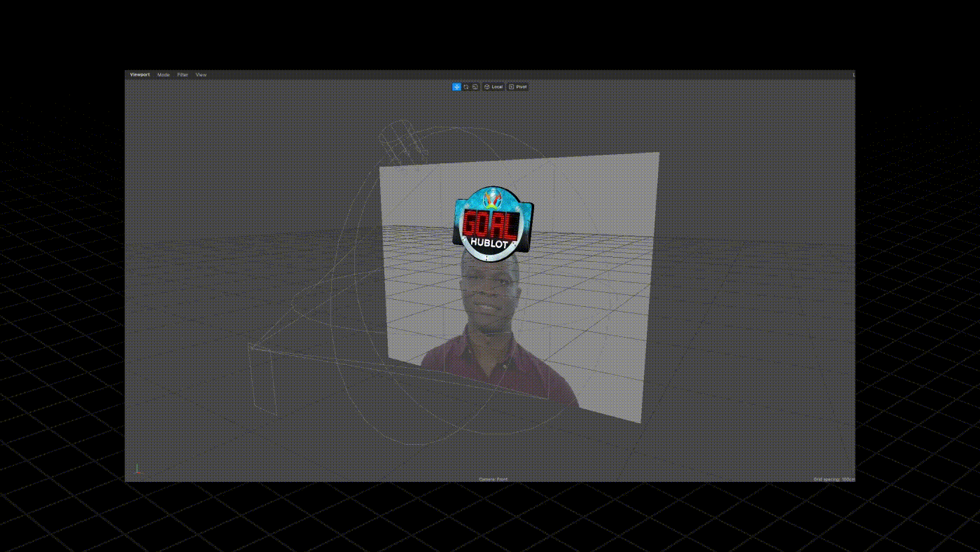Open the Mode menu
Screen dimensions: 980x552
click(x=163, y=74)
